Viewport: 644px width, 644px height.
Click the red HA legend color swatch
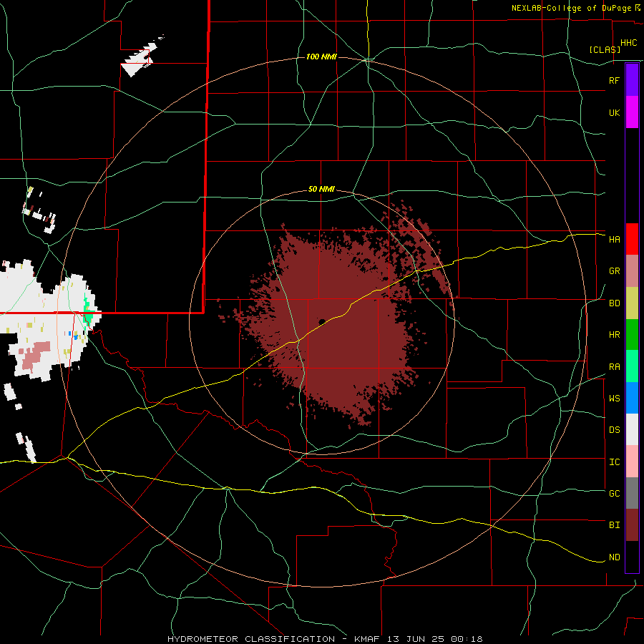coord(632,239)
